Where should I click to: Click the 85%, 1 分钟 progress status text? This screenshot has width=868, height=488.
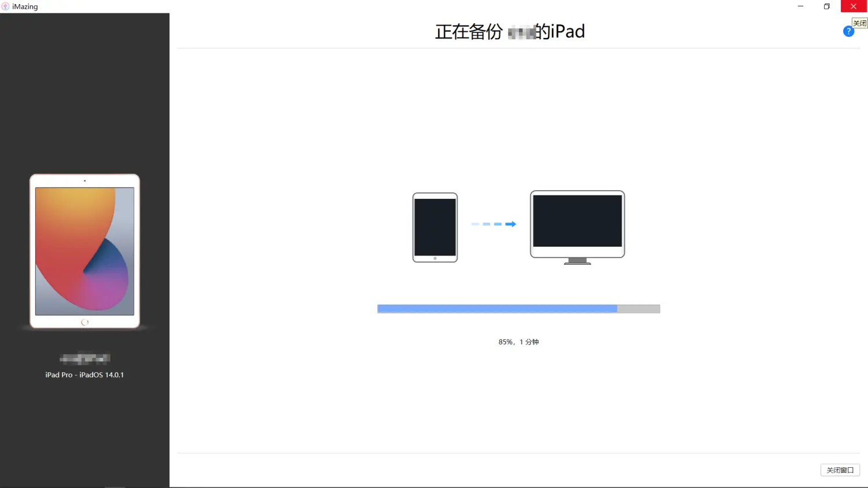(518, 342)
